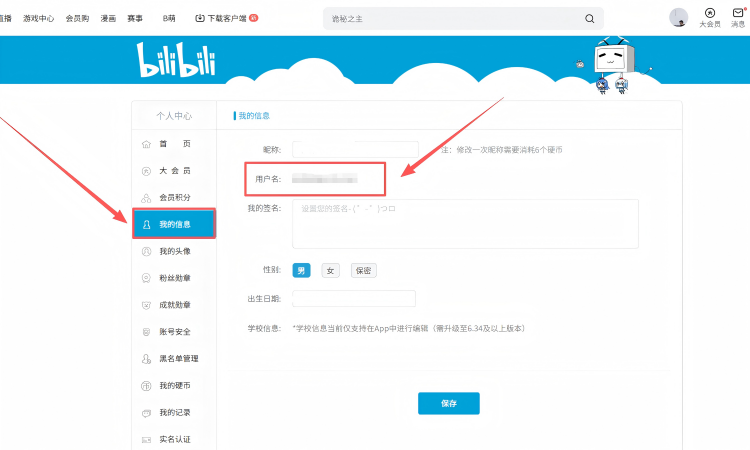Click the medal icon beside 粉丝勋章

(146, 278)
